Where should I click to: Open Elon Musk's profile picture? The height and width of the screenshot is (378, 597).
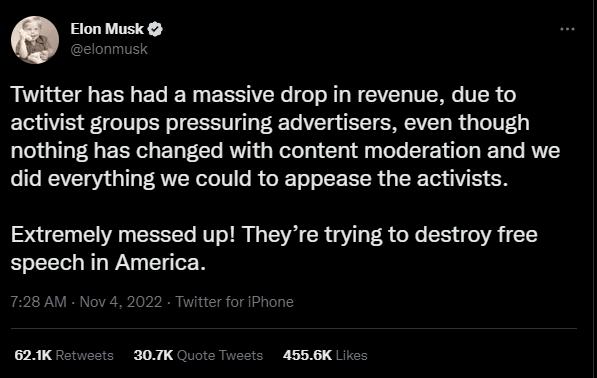pos(35,40)
